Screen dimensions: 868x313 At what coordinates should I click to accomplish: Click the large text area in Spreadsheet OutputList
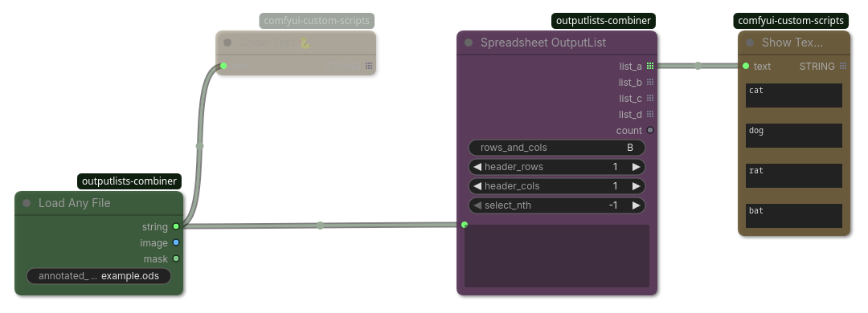(557, 256)
